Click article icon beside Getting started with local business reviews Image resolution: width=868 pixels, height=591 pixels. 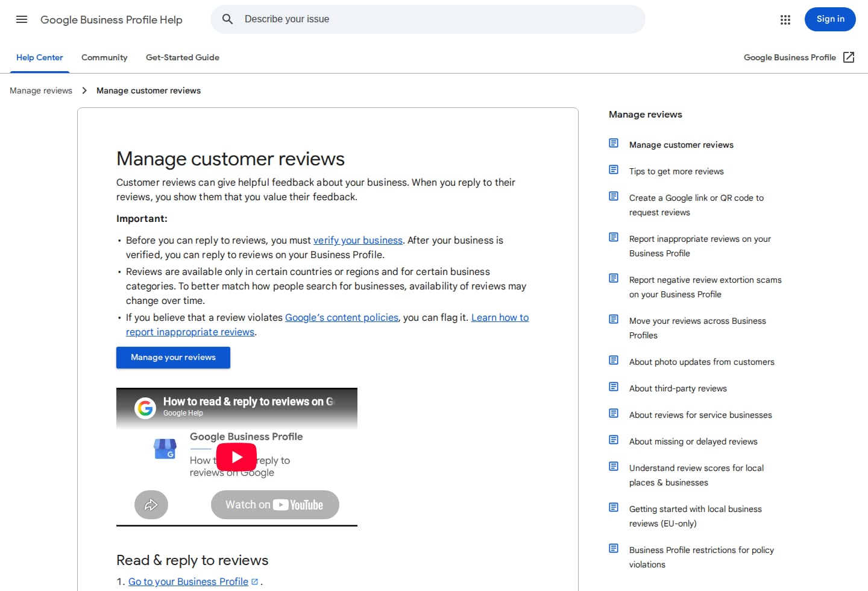click(x=614, y=508)
